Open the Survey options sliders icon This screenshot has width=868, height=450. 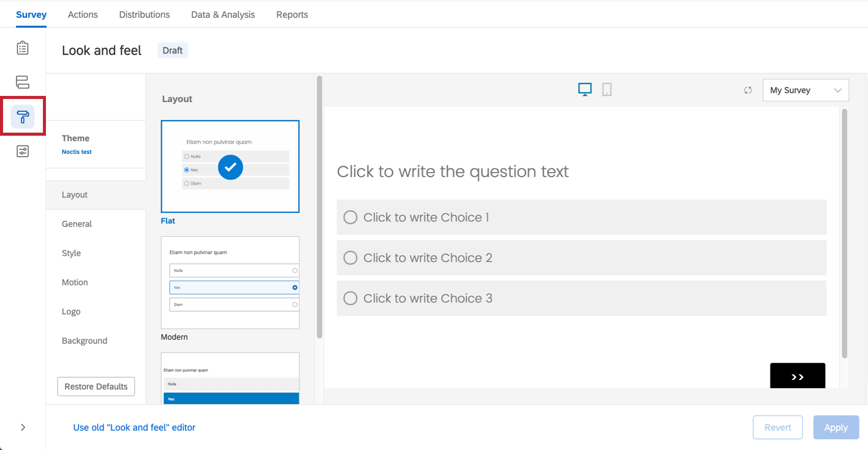pos(22,151)
